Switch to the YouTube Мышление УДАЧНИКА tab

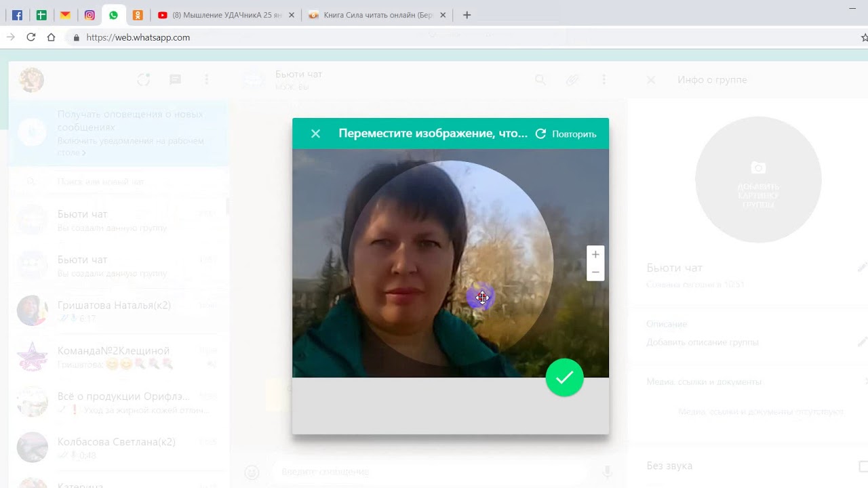coord(226,15)
